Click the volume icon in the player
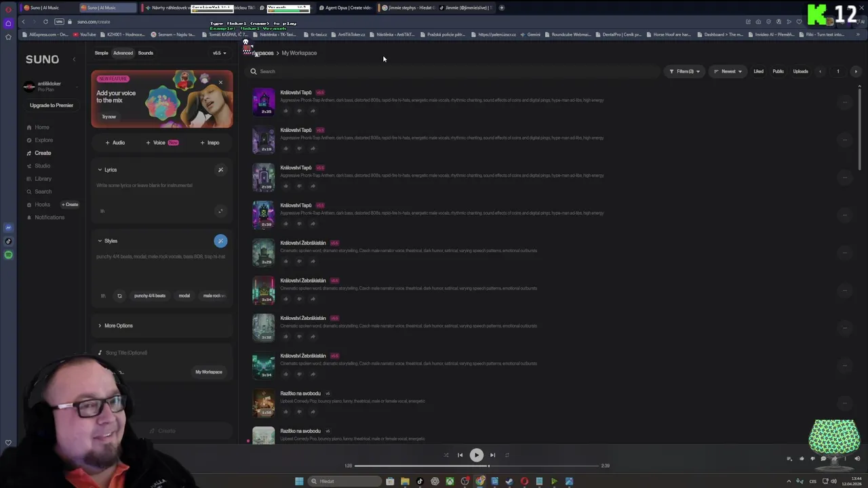 tap(857, 459)
